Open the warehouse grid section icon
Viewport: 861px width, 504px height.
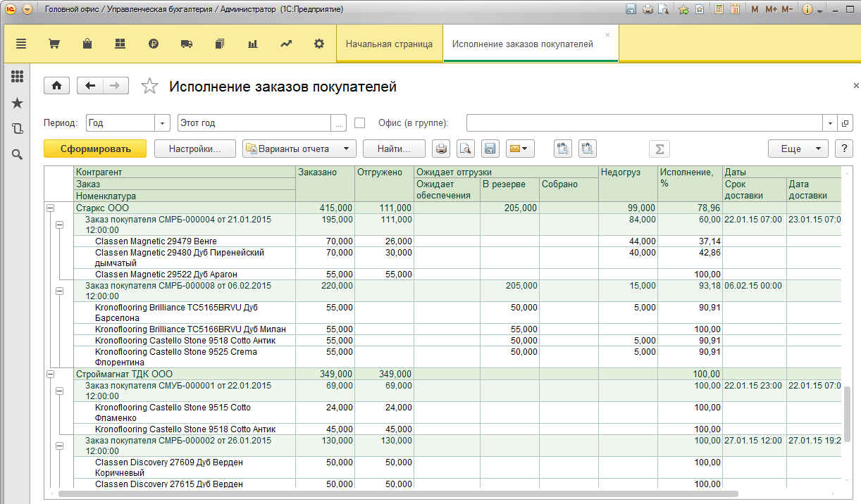(120, 44)
